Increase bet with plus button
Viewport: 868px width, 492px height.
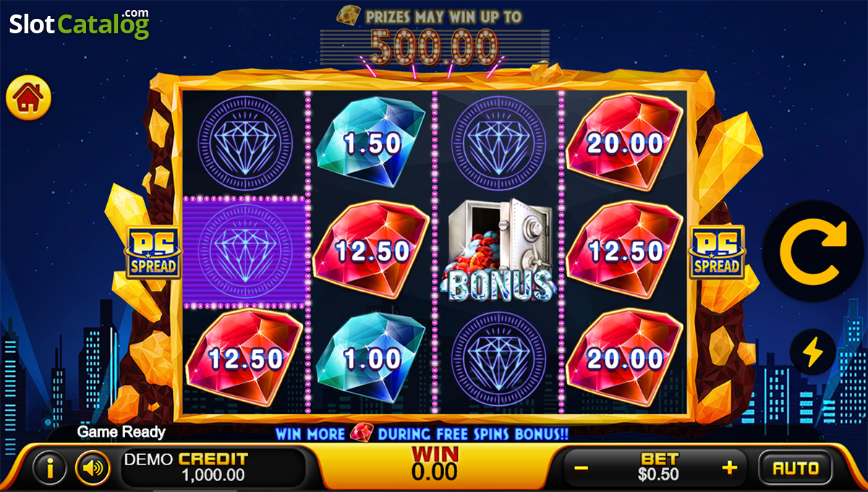coord(730,468)
